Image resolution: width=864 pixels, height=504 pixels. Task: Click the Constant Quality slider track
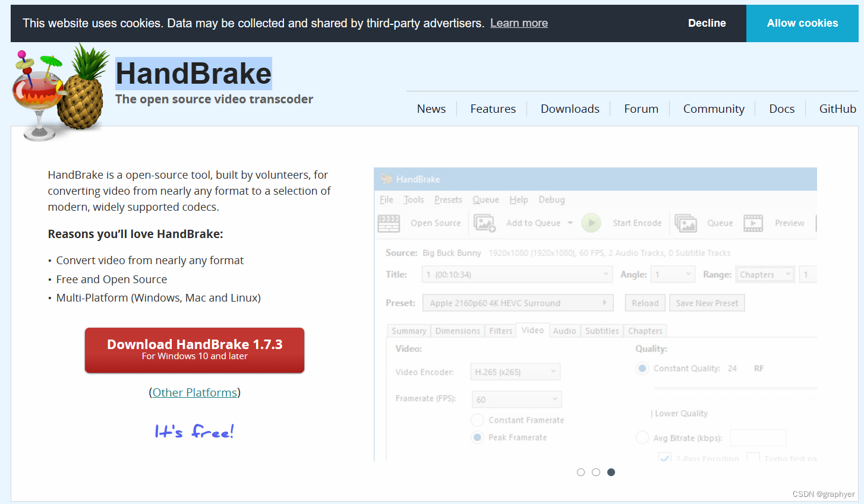[x=735, y=388]
